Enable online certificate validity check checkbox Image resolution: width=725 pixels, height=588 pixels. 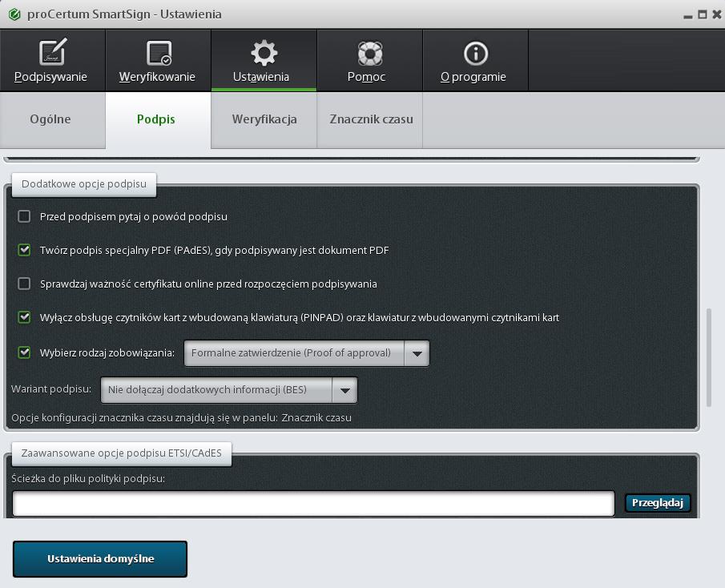[24, 284]
